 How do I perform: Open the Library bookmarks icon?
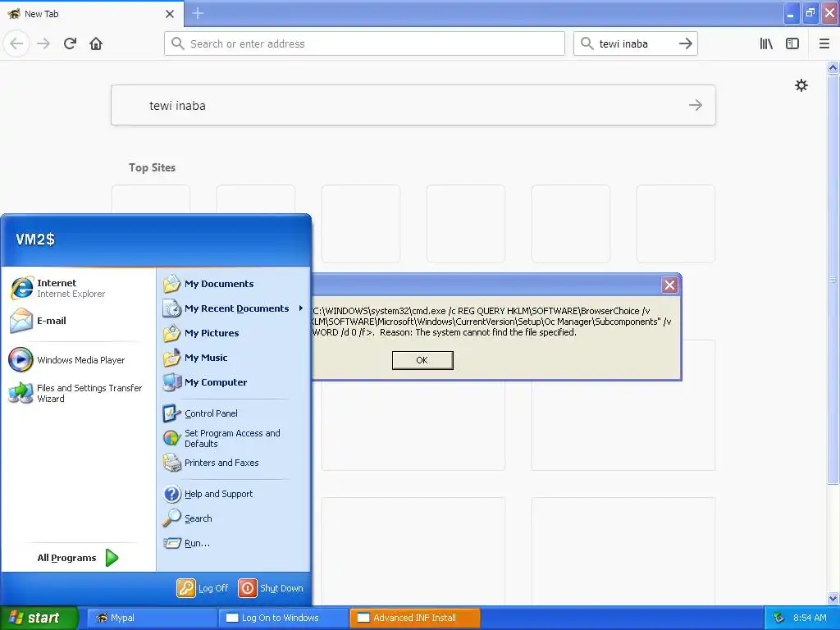click(766, 43)
